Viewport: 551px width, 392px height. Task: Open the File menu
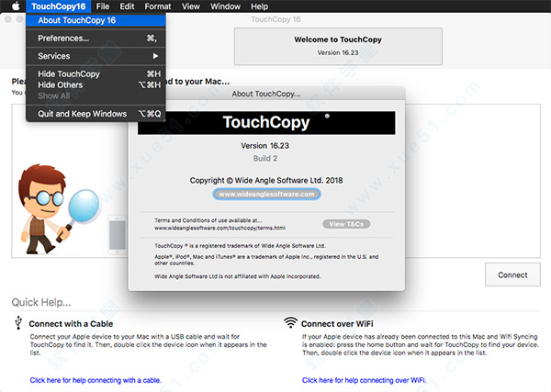pos(103,6)
